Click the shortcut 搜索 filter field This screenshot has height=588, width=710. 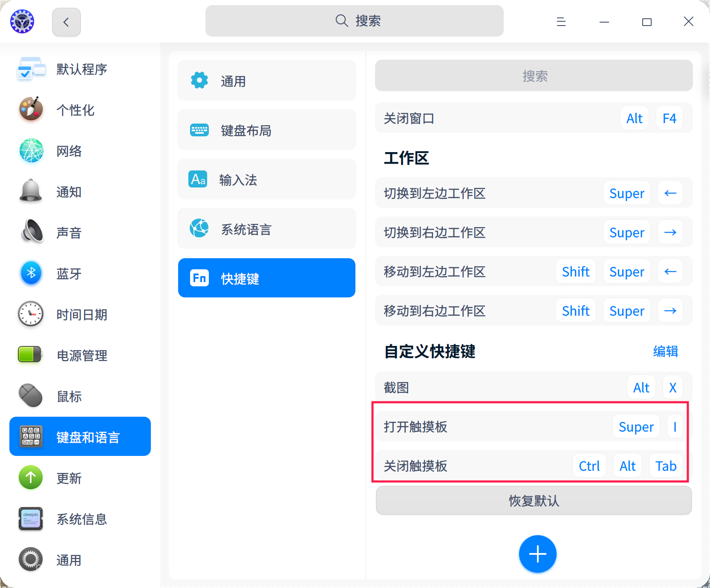tap(534, 75)
